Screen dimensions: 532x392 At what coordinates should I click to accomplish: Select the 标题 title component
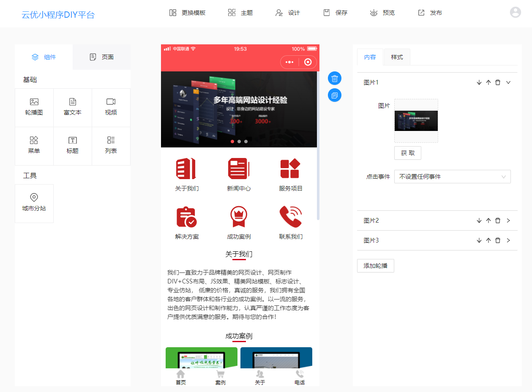73,146
